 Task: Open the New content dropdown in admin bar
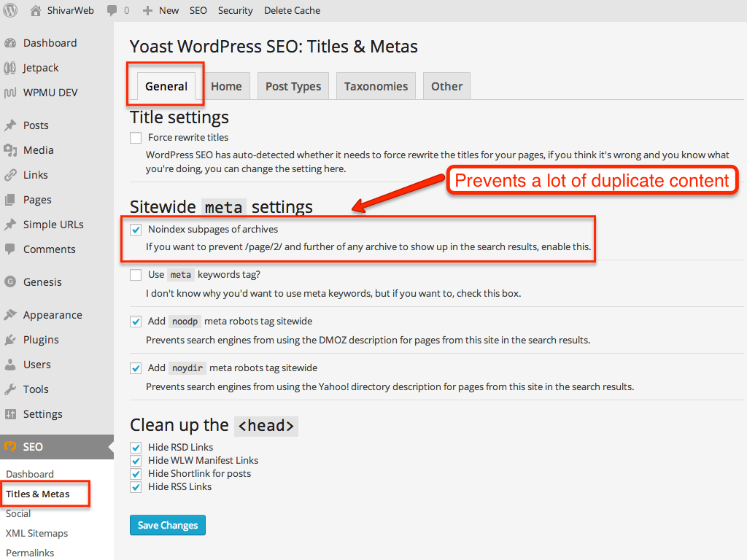coord(161,10)
